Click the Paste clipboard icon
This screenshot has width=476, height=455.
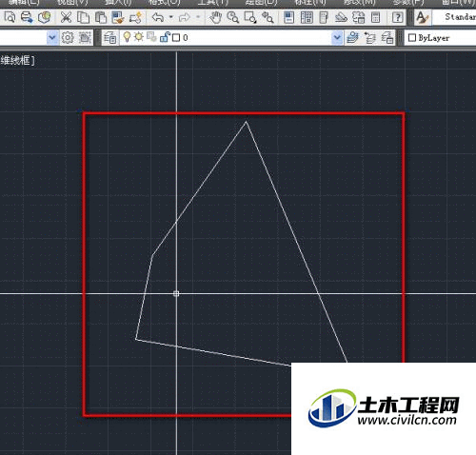[x=101, y=17]
